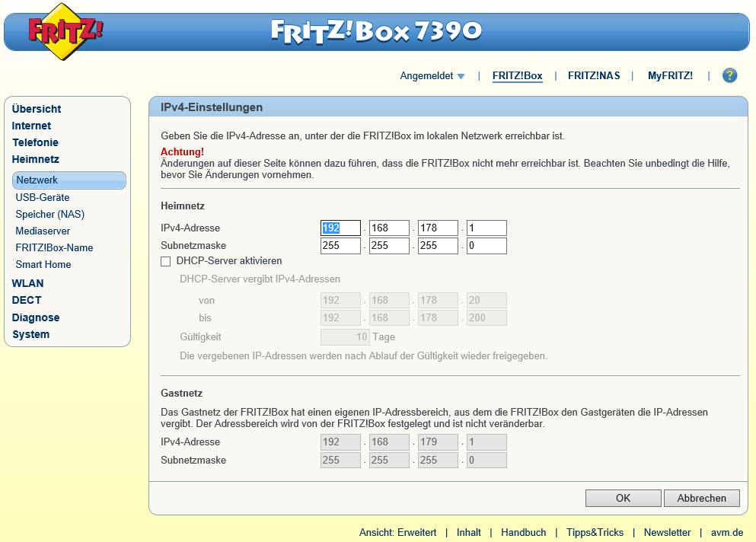Click the Abbrechen button

(x=701, y=498)
